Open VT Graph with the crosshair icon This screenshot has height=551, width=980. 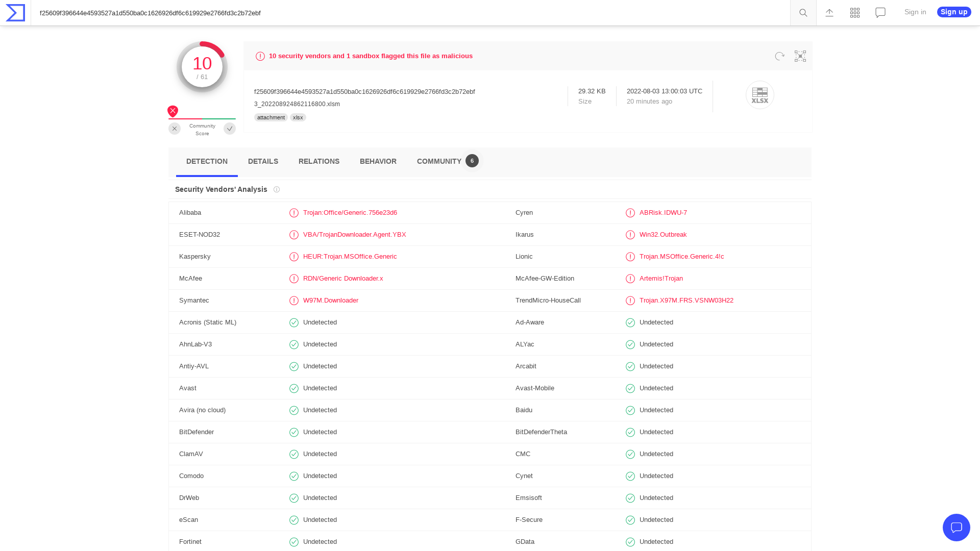point(800,56)
